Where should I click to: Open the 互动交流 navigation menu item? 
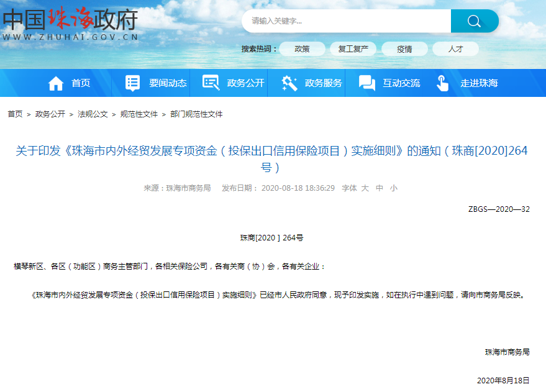coord(401,83)
